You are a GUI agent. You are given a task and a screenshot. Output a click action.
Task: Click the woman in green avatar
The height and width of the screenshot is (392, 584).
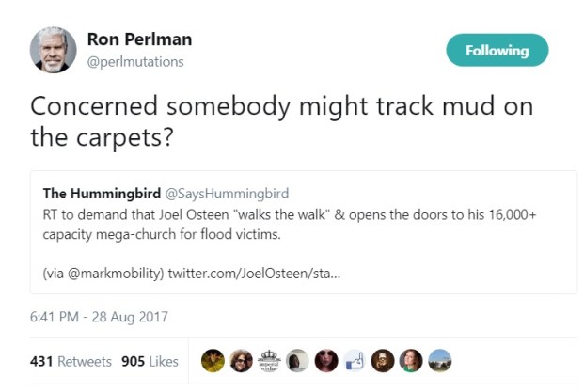412,361
